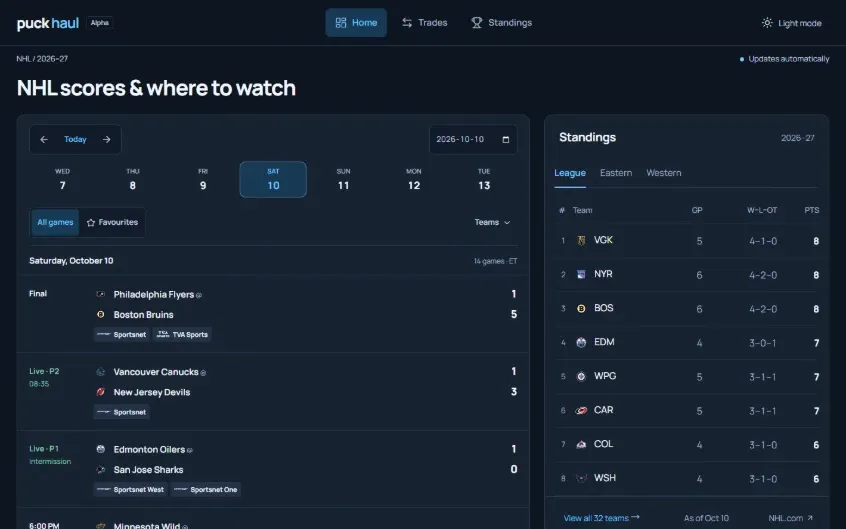
Task: Expand the Teams filter dropdown
Action: pyautogui.click(x=492, y=222)
